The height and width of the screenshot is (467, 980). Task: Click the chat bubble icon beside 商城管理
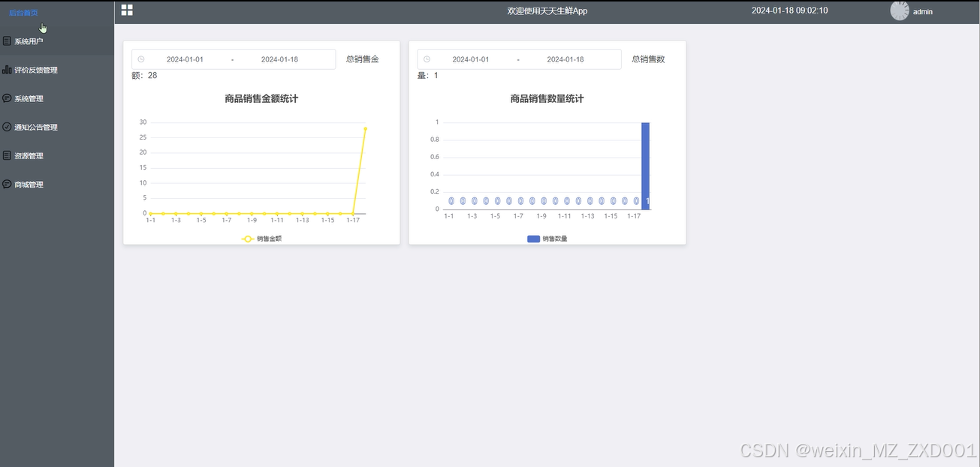click(x=7, y=184)
